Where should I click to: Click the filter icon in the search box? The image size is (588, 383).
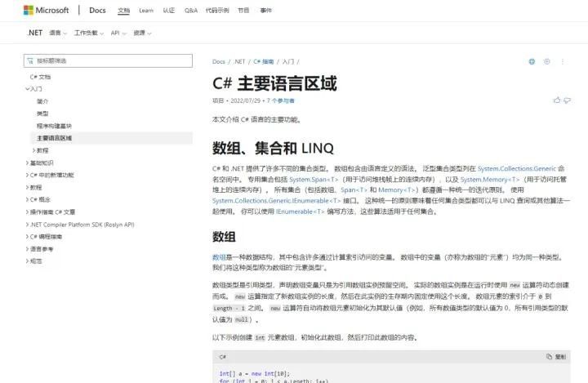pos(30,60)
